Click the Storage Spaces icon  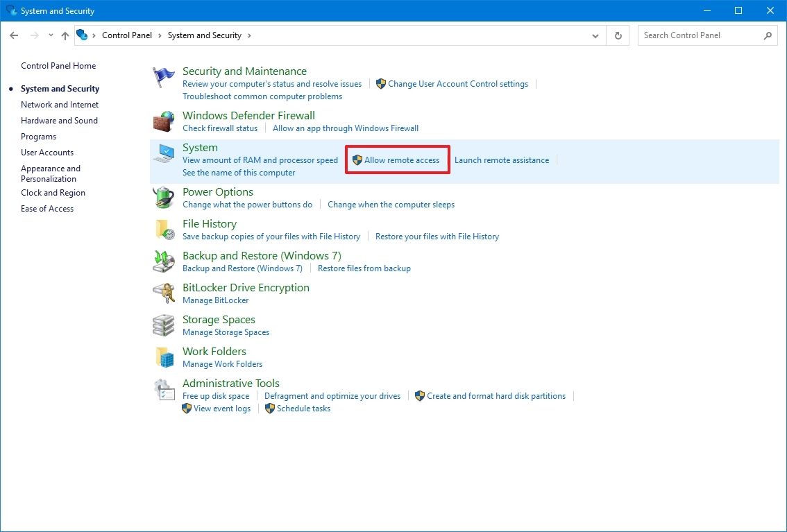(163, 325)
